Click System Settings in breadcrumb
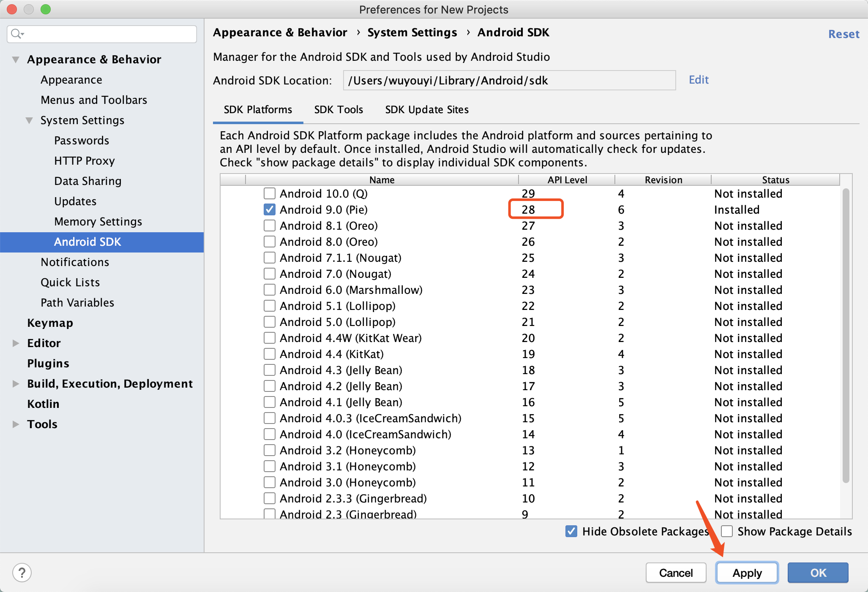Screen dimensions: 868x592 click(412, 33)
